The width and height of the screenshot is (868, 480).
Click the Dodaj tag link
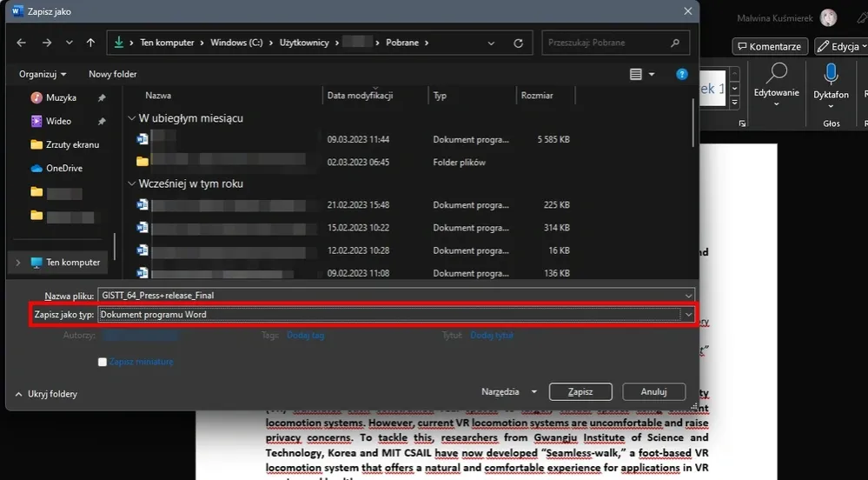click(x=305, y=335)
